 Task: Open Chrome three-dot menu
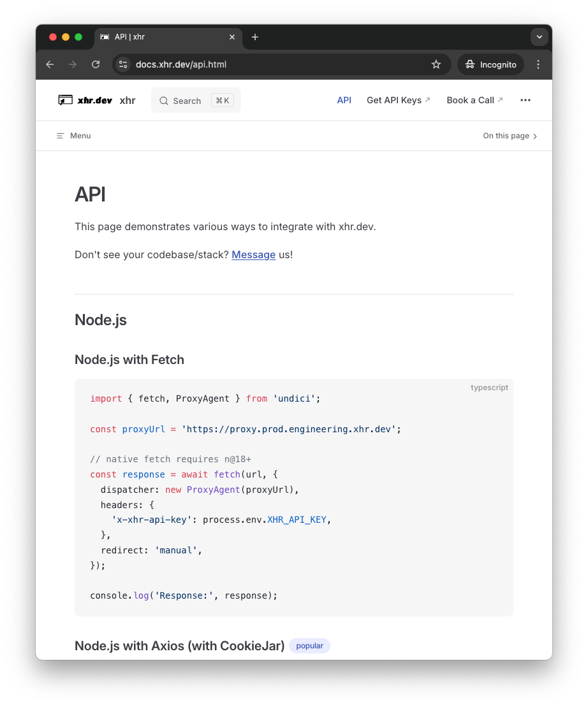point(538,64)
